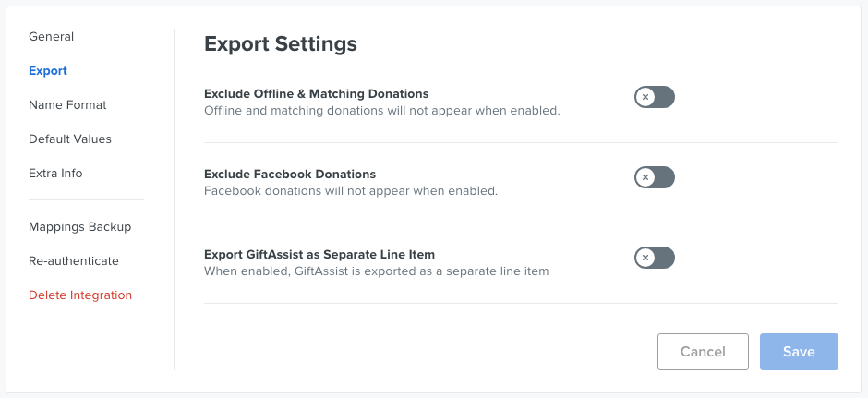Choose Re-authenticate in the sidebar
This screenshot has width=868, height=398.
[x=74, y=260]
